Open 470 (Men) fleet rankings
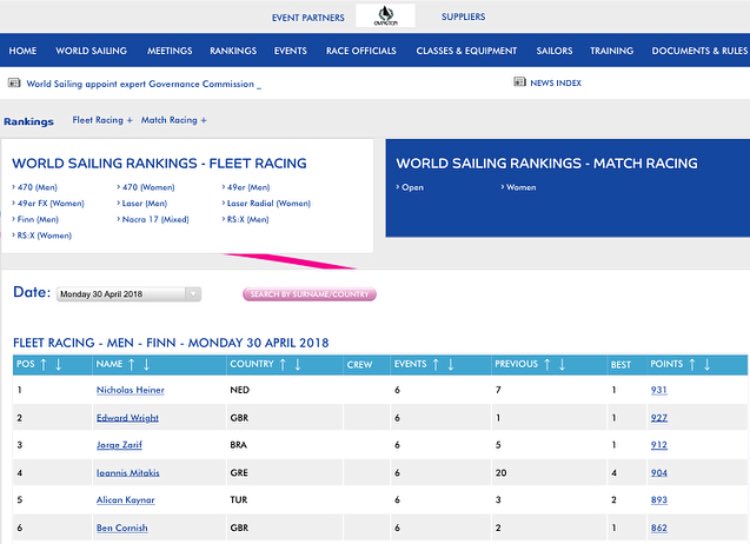This screenshot has height=550, width=750. click(x=37, y=187)
